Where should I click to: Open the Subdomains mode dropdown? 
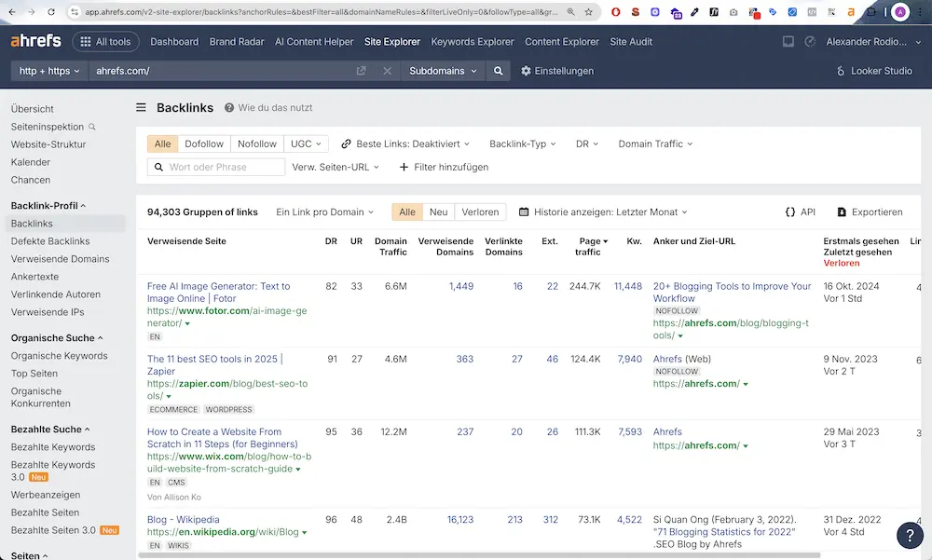pos(443,71)
